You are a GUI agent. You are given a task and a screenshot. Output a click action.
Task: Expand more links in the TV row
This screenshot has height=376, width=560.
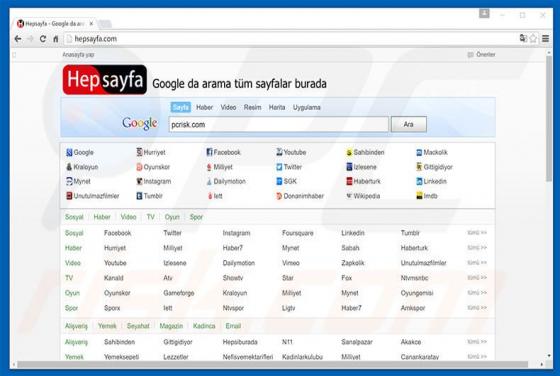[477, 278]
